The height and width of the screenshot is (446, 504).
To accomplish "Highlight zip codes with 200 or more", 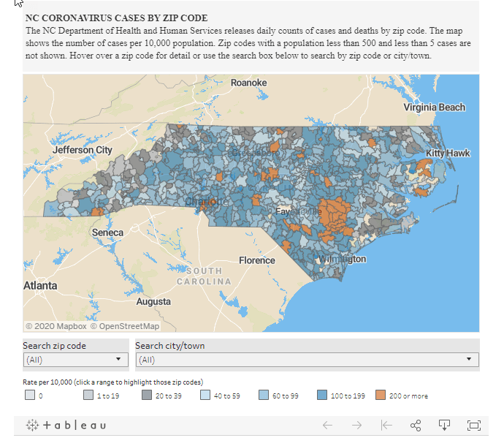I will (381, 396).
